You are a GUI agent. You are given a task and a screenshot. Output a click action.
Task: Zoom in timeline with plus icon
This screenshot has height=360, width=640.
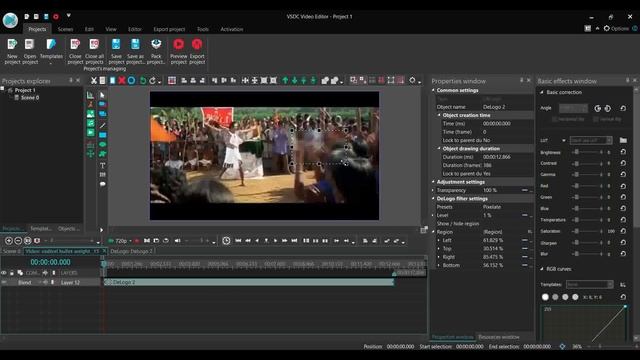click(9, 241)
